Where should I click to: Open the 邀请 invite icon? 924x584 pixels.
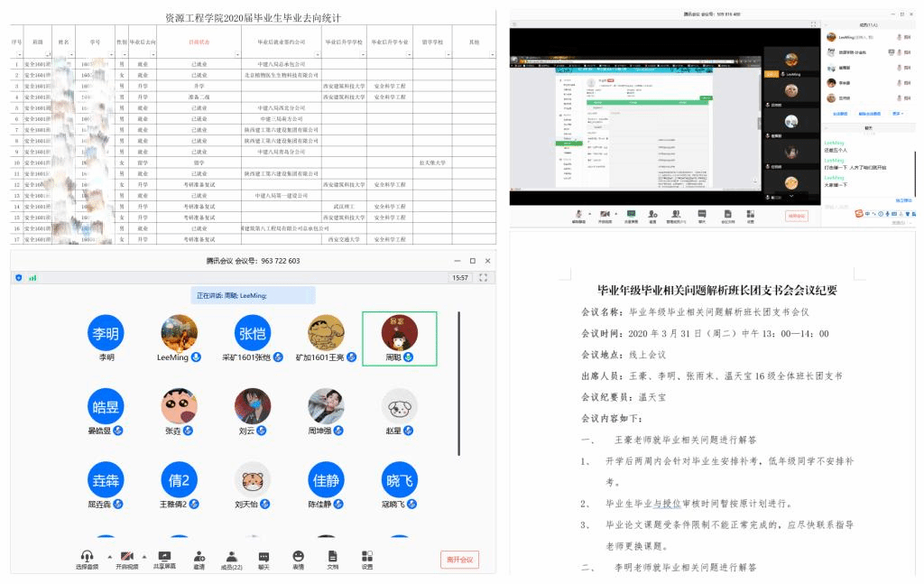(x=199, y=557)
